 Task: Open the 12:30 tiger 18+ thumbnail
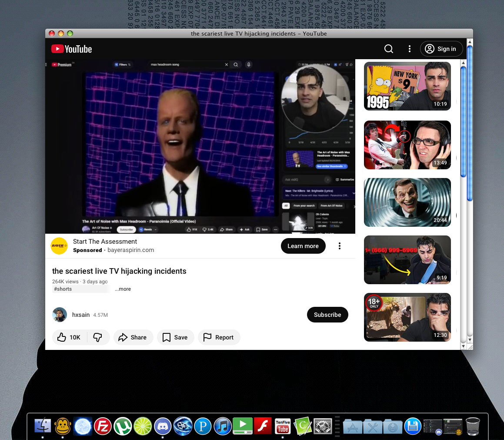(x=407, y=317)
